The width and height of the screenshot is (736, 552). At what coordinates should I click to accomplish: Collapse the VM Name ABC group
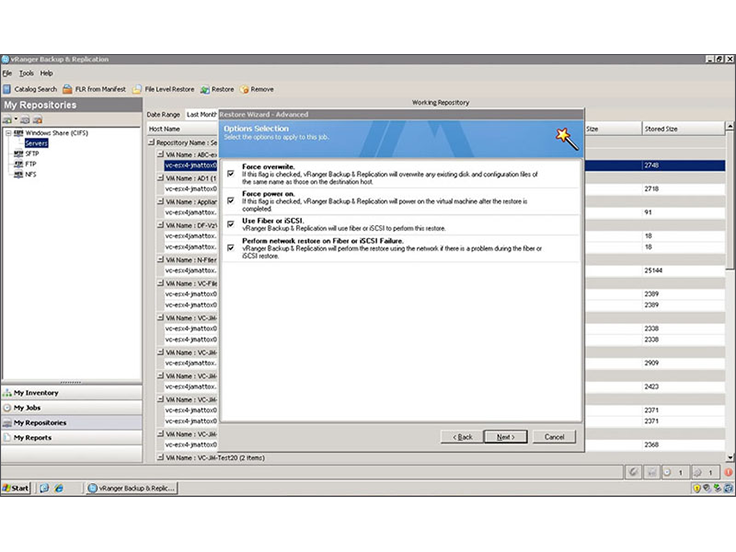161,154
